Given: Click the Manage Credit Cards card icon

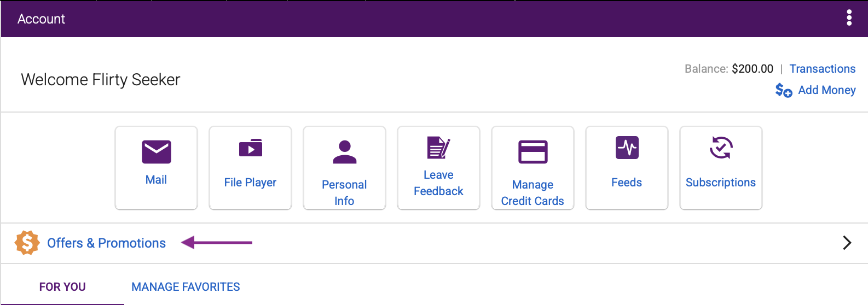Looking at the screenshot, I should (533, 152).
